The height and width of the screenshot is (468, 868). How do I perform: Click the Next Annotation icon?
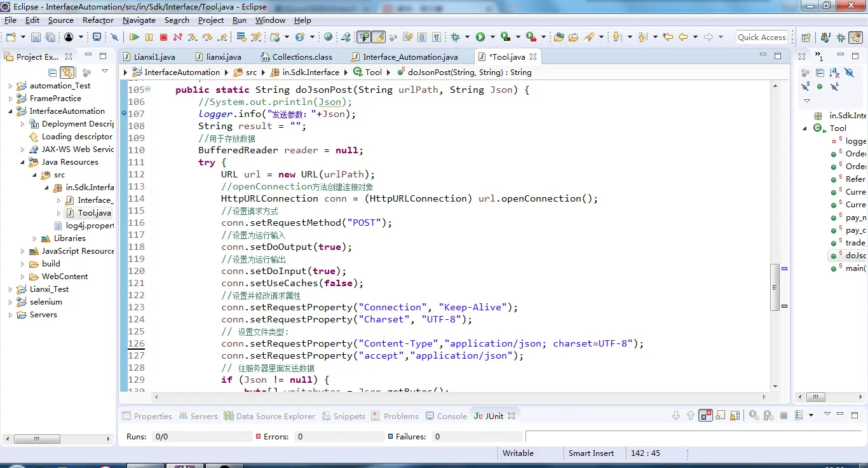coord(616,38)
